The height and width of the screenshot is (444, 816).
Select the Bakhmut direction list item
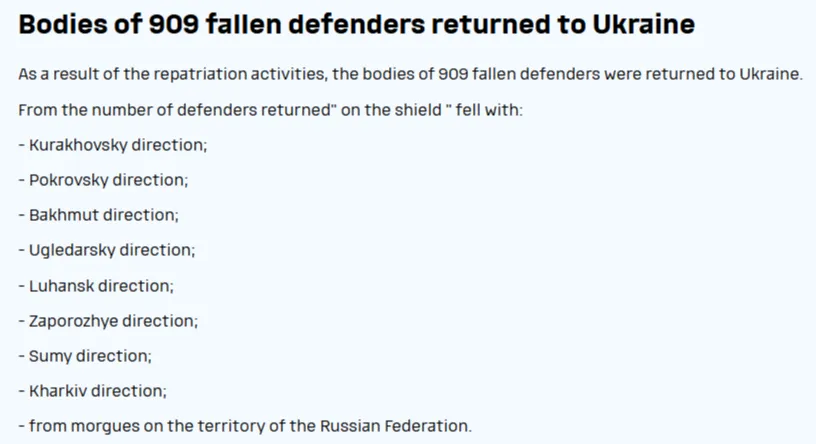coord(99,215)
